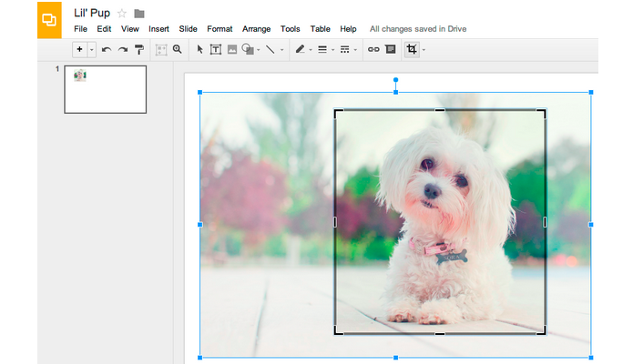Open the Arrange menu

click(x=256, y=29)
